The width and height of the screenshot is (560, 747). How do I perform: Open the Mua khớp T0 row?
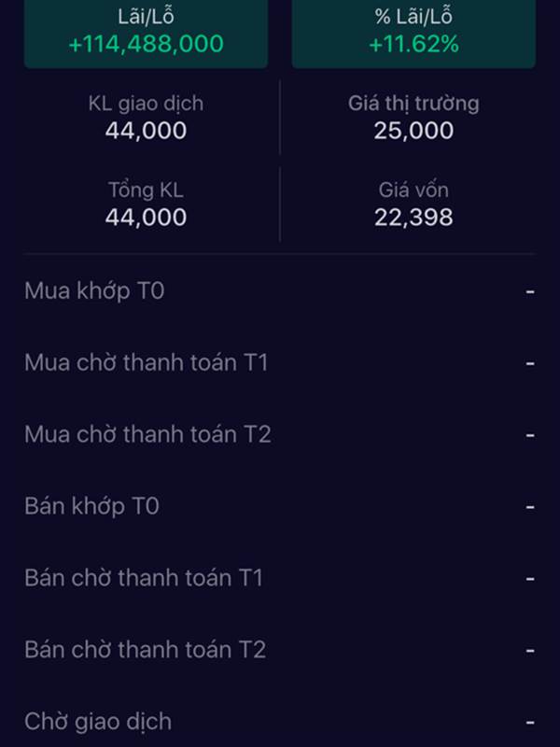coord(280,291)
